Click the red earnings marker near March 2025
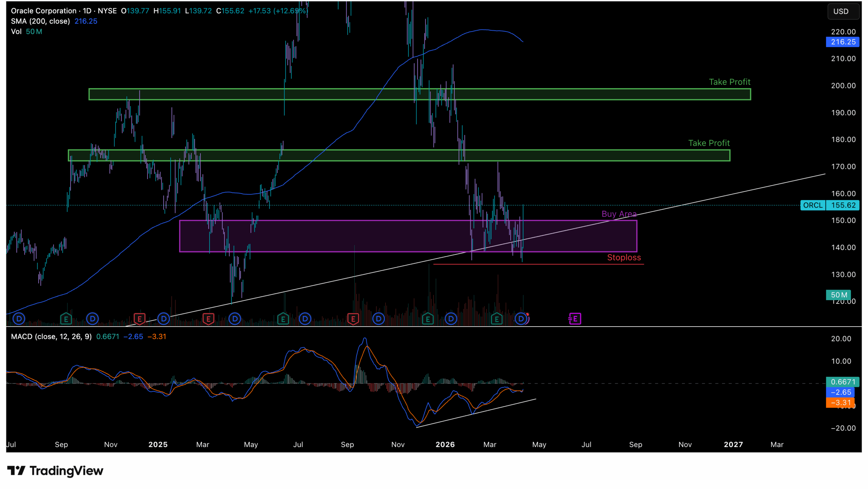Screen dimensions: 868x489 208,319
